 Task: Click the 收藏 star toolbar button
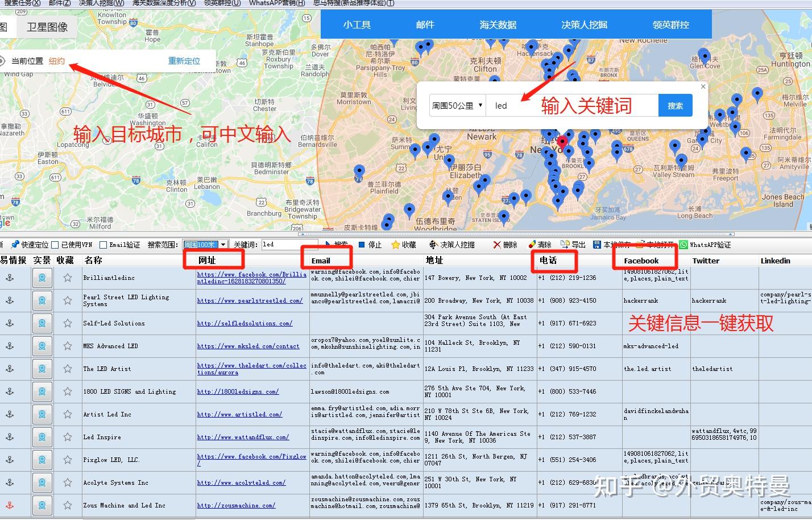pyautogui.click(x=404, y=245)
